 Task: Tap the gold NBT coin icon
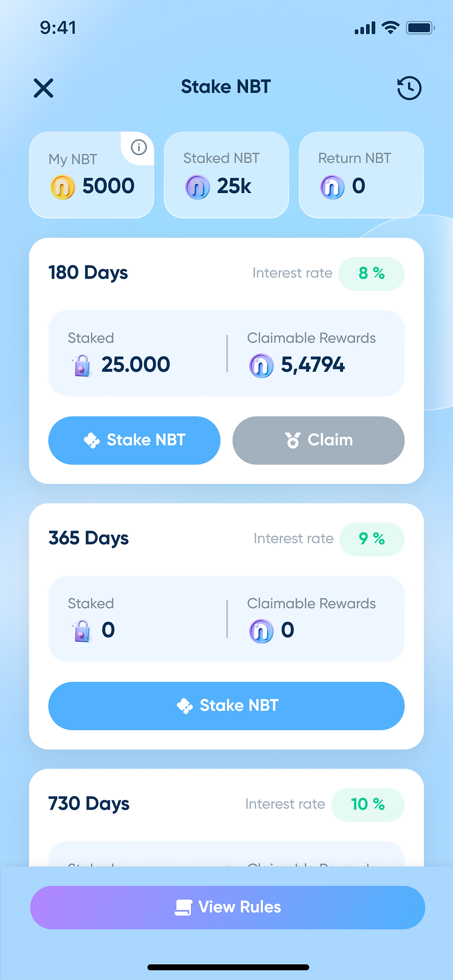62,187
